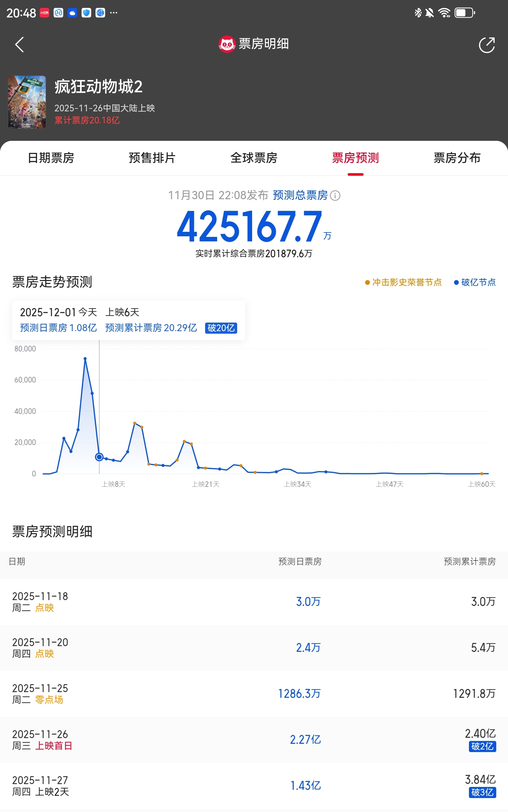Tap the 2.27亿 daily forecast value
The height and width of the screenshot is (812, 508).
click(x=305, y=740)
